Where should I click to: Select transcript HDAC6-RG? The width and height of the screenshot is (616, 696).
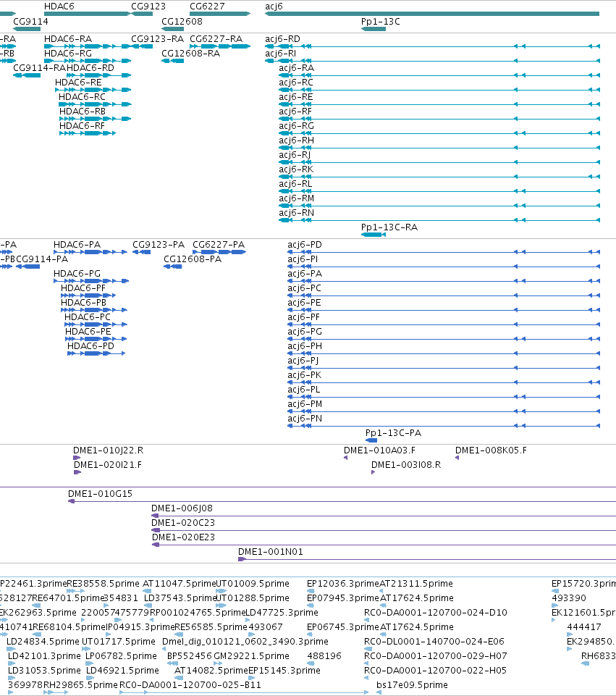(x=68, y=54)
